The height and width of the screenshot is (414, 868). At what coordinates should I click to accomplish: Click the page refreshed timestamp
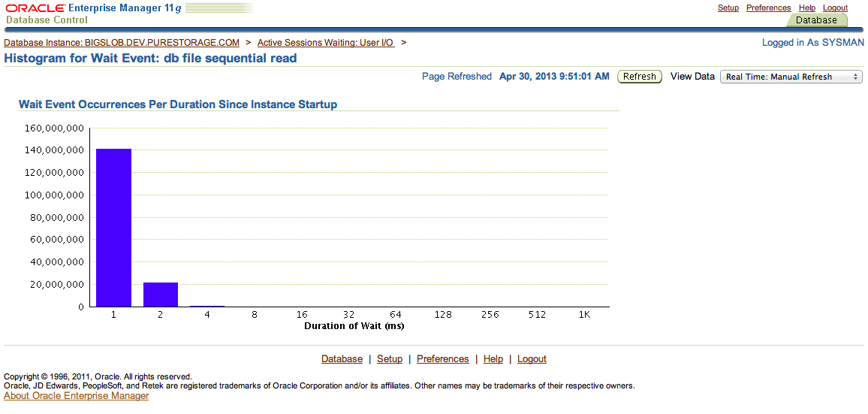coord(554,77)
